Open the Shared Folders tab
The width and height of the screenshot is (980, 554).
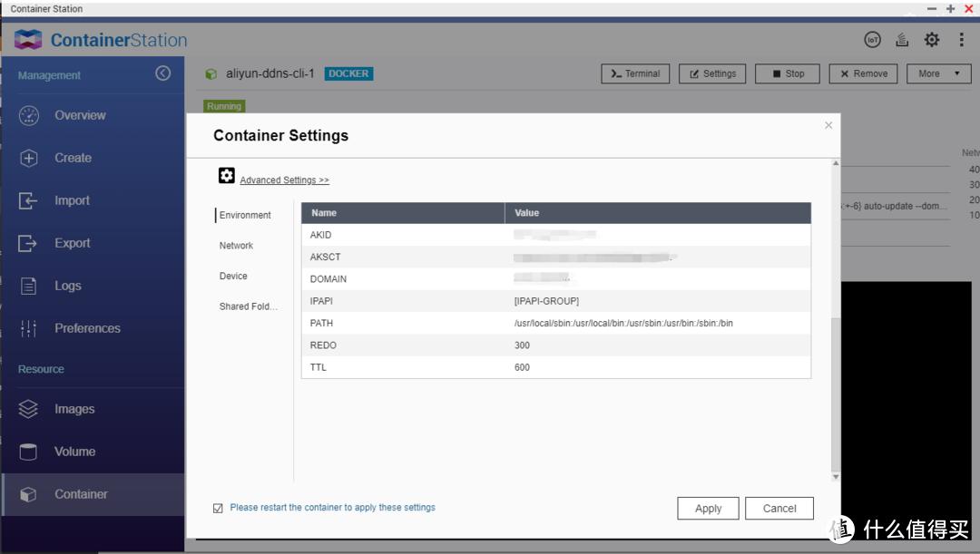(248, 306)
